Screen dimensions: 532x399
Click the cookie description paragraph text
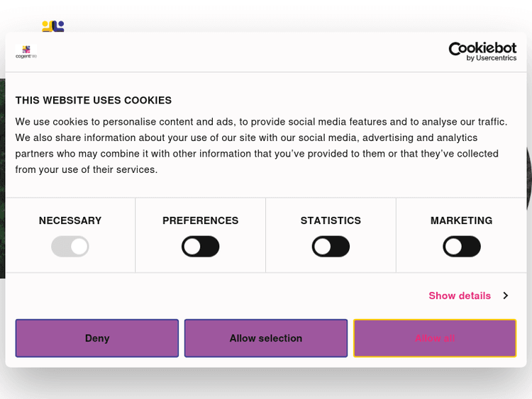point(262,145)
